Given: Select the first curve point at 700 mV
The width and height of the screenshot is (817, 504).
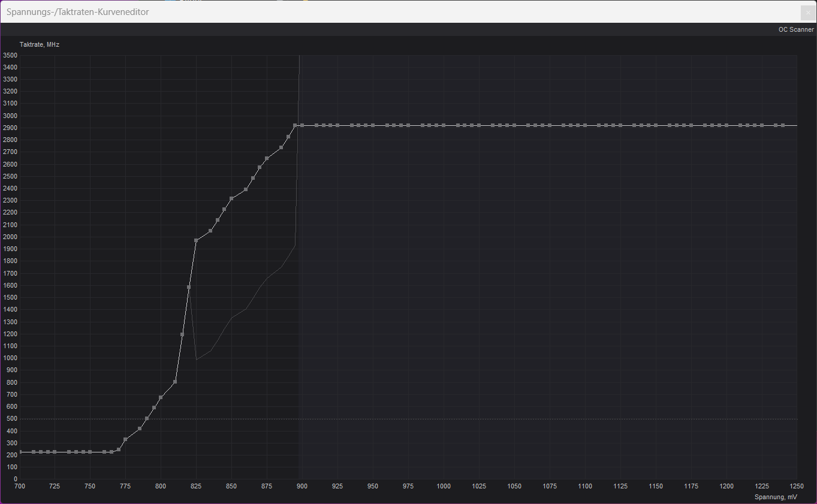Looking at the screenshot, I should pyautogui.click(x=20, y=452).
